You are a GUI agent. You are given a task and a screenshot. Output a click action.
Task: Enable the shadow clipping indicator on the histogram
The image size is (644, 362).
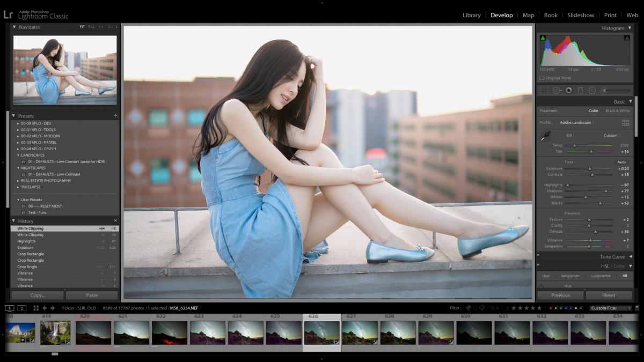[x=543, y=38]
